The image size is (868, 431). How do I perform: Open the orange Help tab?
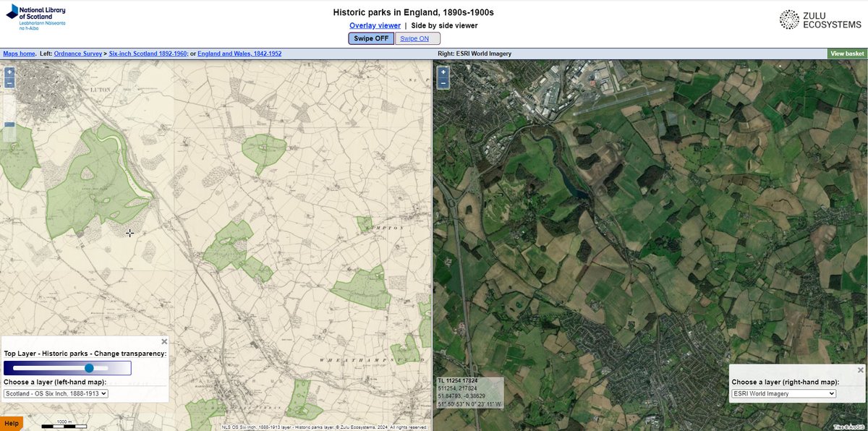11,422
